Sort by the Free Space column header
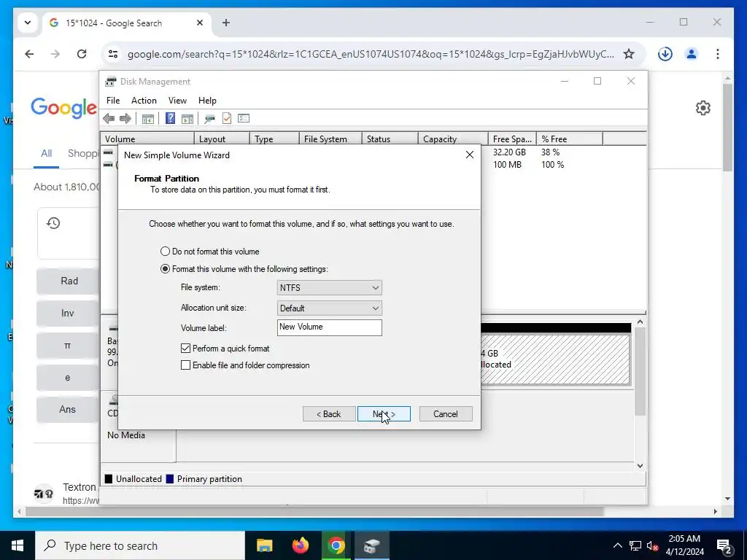747x560 pixels. 512,139
